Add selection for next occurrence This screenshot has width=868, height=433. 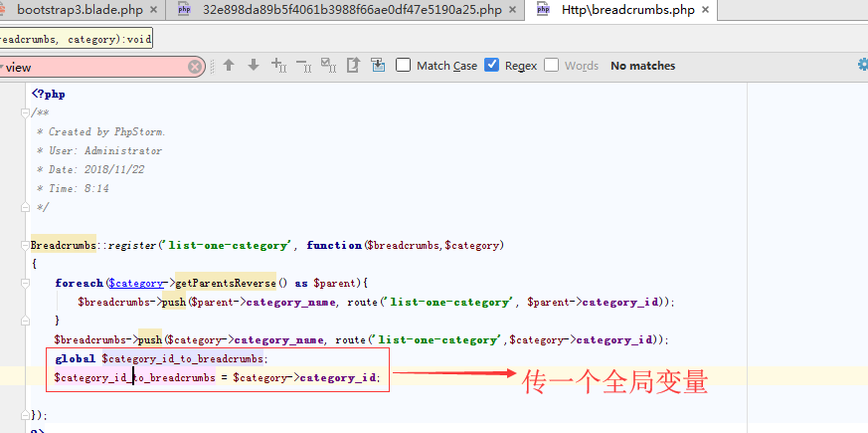(279, 66)
